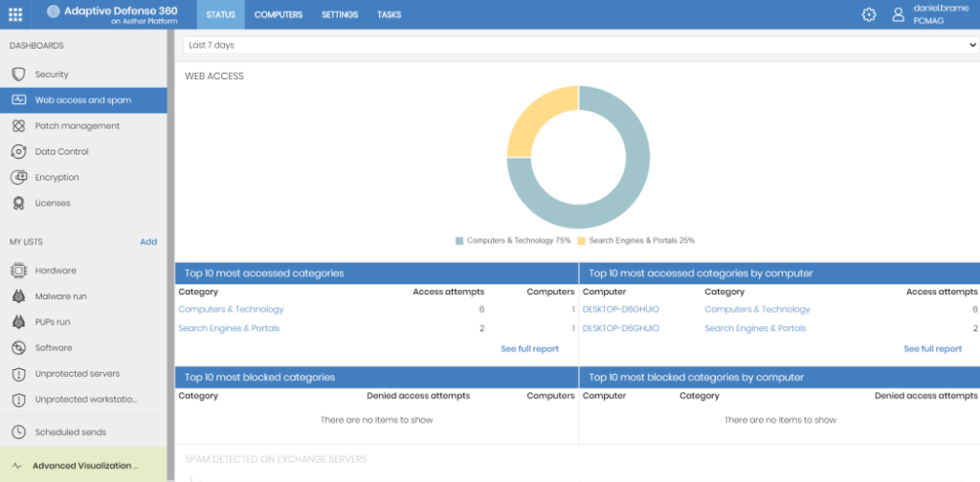Open the apps grid launcher icon

tap(15, 14)
